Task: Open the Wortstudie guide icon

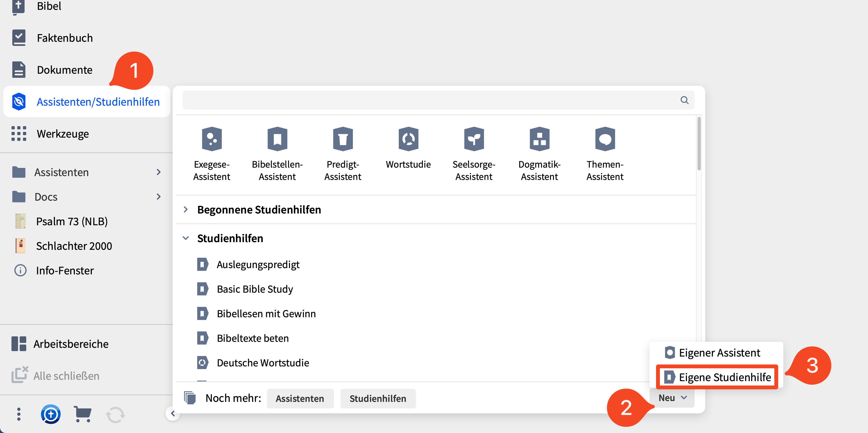Action: click(x=408, y=139)
